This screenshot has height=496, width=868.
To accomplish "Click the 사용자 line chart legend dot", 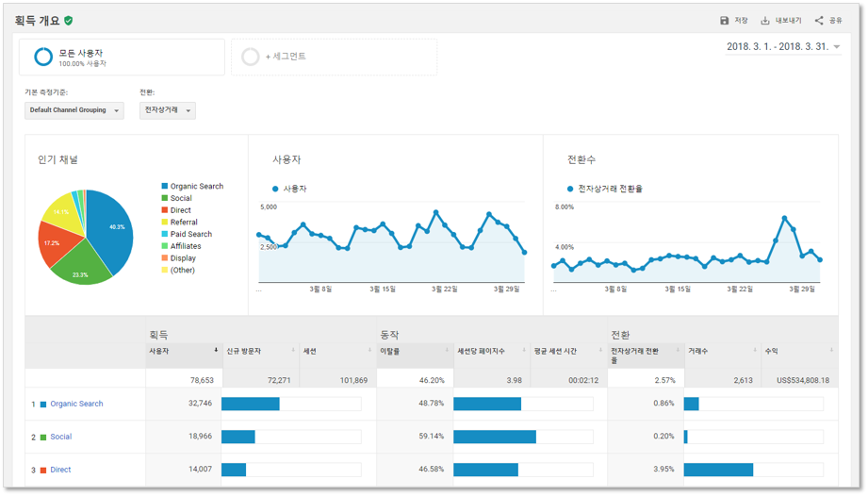I will coord(275,189).
